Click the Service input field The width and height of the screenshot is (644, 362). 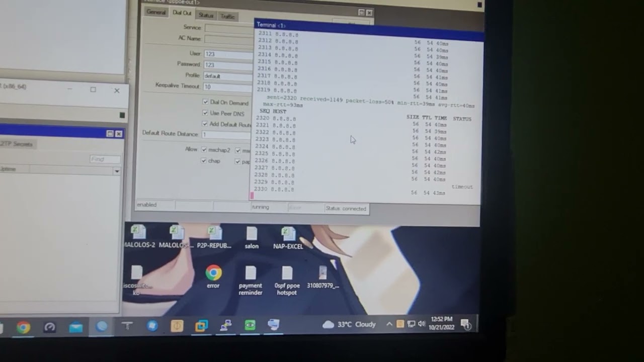229,28
